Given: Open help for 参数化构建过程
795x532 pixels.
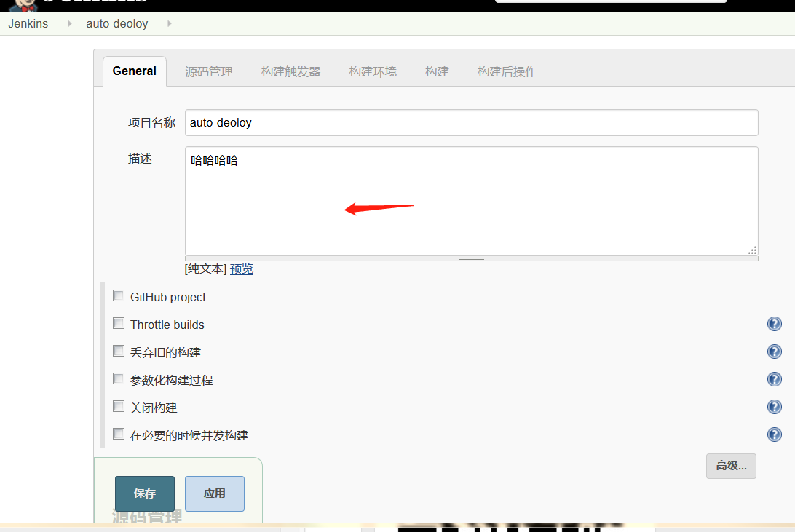Looking at the screenshot, I should point(774,379).
